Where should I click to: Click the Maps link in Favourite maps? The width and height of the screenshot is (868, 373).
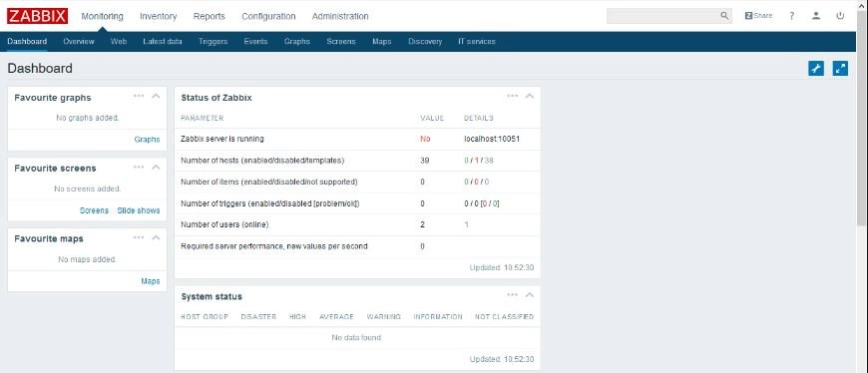coord(151,281)
